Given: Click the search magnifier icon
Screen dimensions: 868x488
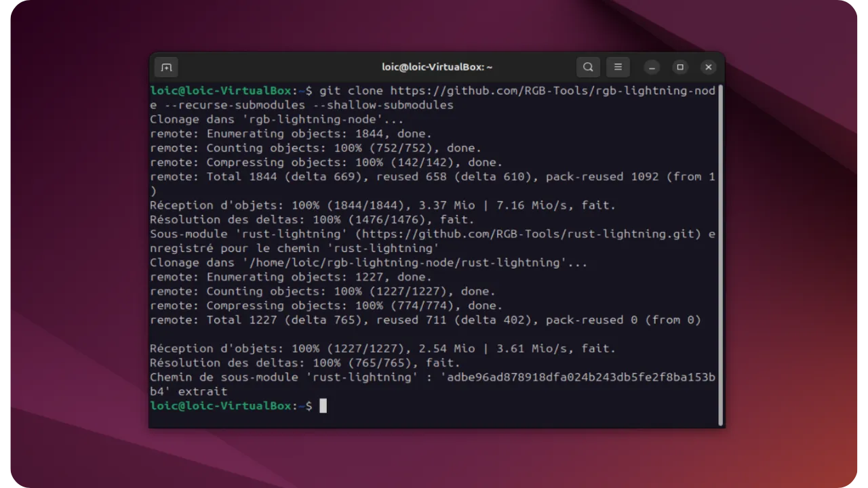Looking at the screenshot, I should (588, 67).
